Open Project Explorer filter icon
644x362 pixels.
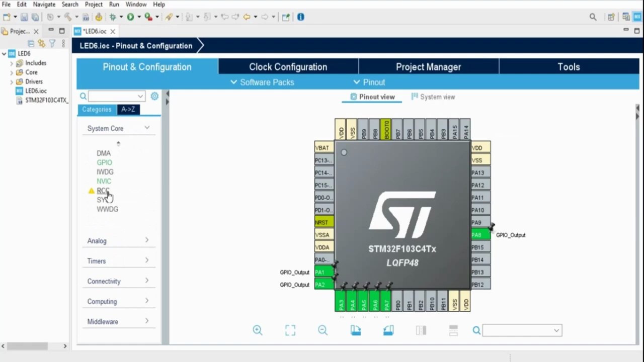[52, 44]
